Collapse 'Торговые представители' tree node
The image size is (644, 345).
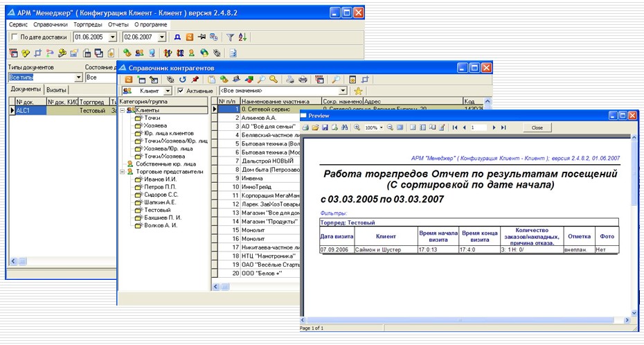click(123, 172)
